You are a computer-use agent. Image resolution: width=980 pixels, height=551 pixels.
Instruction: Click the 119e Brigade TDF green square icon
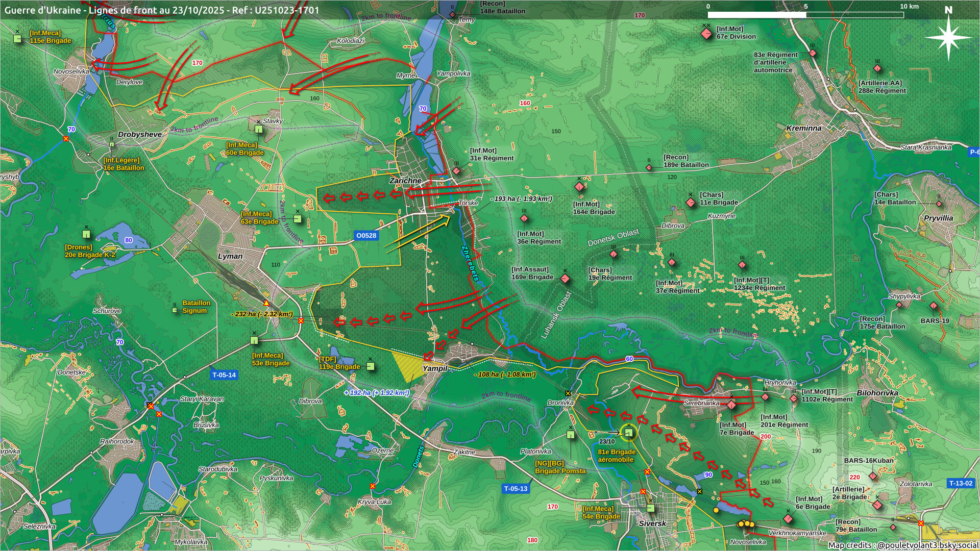coord(371,366)
